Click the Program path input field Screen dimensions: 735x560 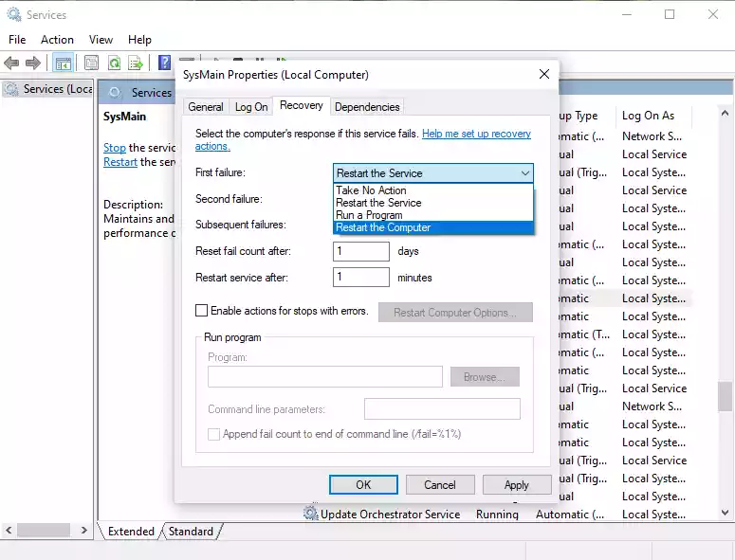325,377
